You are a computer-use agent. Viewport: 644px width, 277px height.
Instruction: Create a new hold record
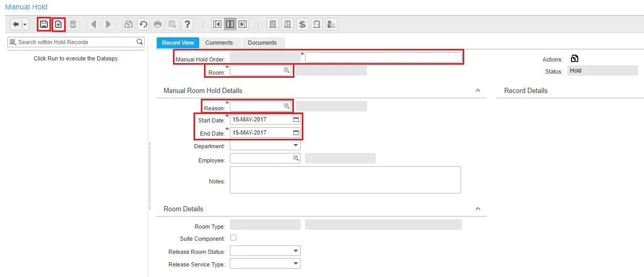(x=59, y=24)
